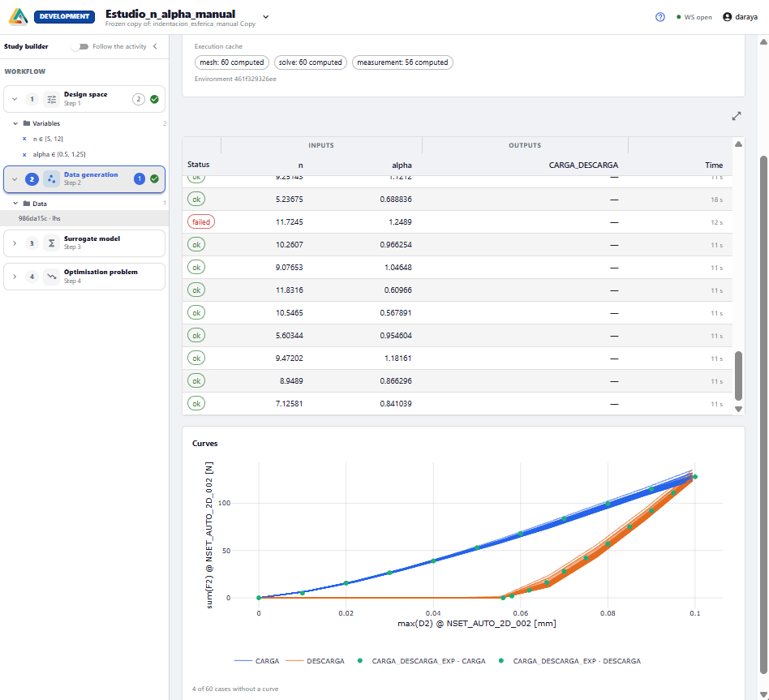The width and height of the screenshot is (769, 700).
Task: Click the failed status badge
Action: 201,222
